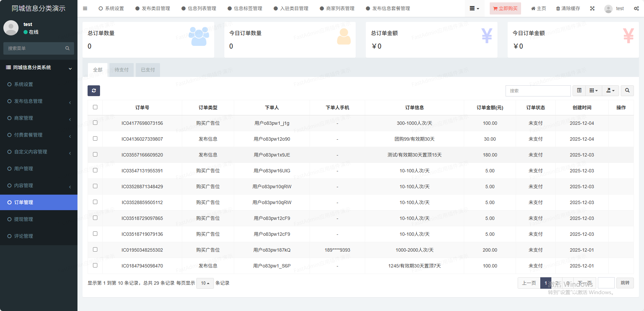Image resolution: width=644 pixels, height=311 pixels.
Task: Select checkbox for order IC04177698073156
Action: point(95,123)
